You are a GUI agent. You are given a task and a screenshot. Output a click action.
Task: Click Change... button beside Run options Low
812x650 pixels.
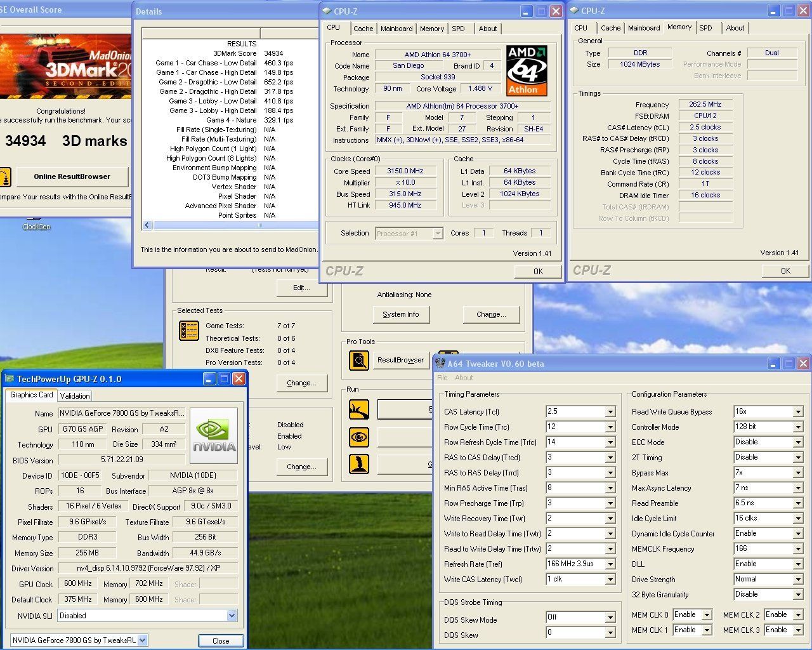(301, 467)
